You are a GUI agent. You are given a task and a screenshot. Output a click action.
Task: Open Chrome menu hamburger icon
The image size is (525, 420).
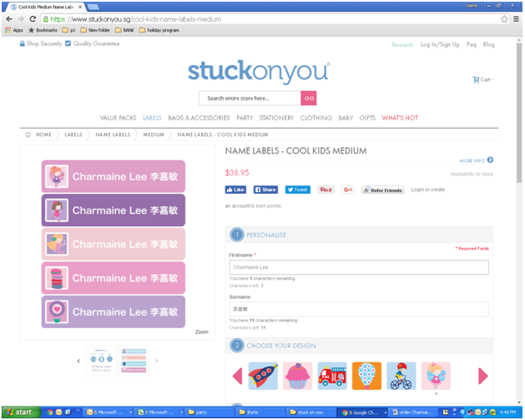tap(516, 19)
